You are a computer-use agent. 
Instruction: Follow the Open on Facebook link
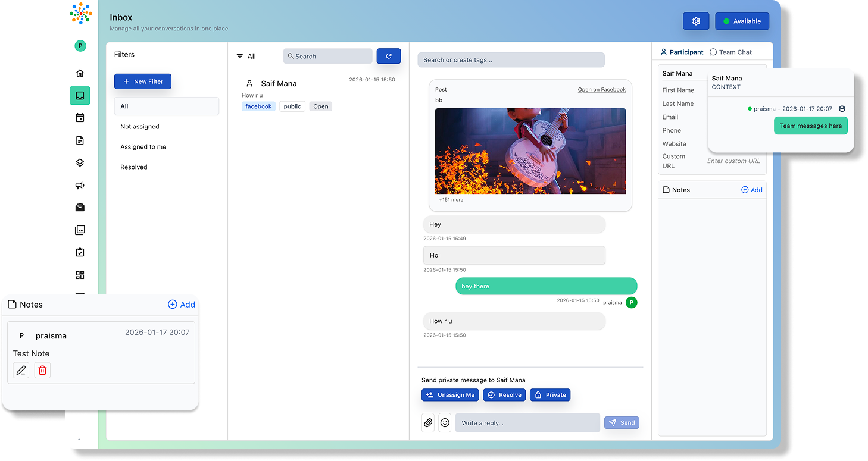pyautogui.click(x=601, y=89)
